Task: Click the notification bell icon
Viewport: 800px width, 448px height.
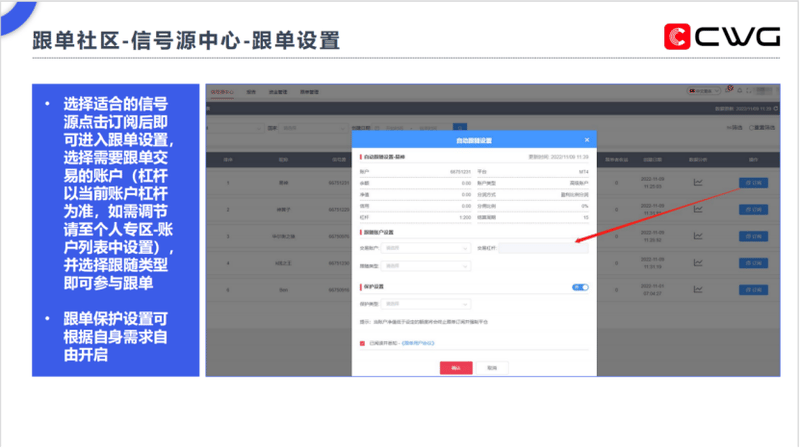Action: [x=740, y=91]
